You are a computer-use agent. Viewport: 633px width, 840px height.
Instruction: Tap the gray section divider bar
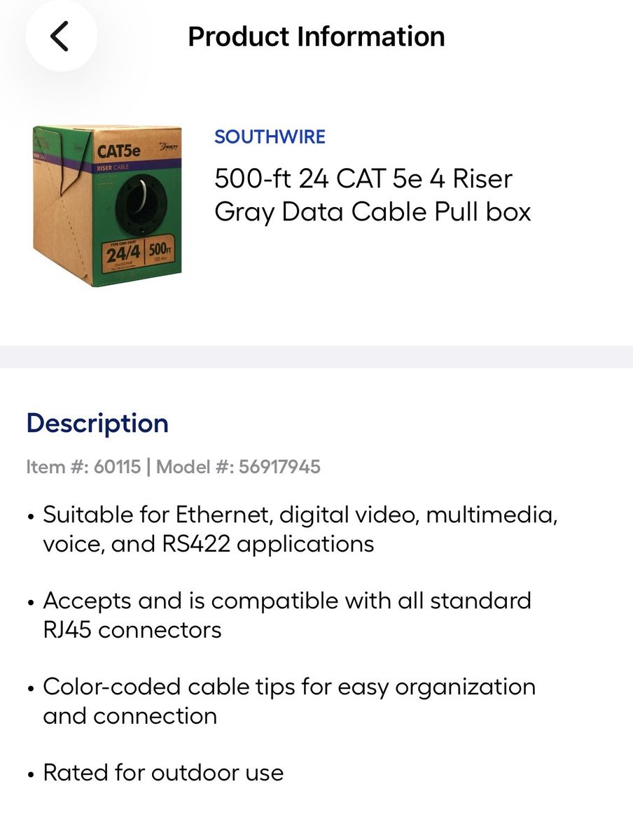[x=316, y=356]
